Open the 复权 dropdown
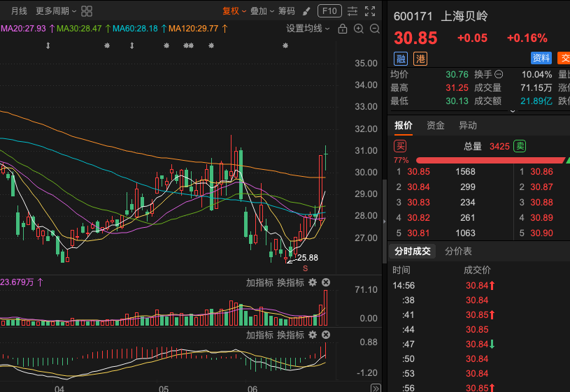Image resolution: width=570 pixels, height=392 pixels. tap(234, 11)
